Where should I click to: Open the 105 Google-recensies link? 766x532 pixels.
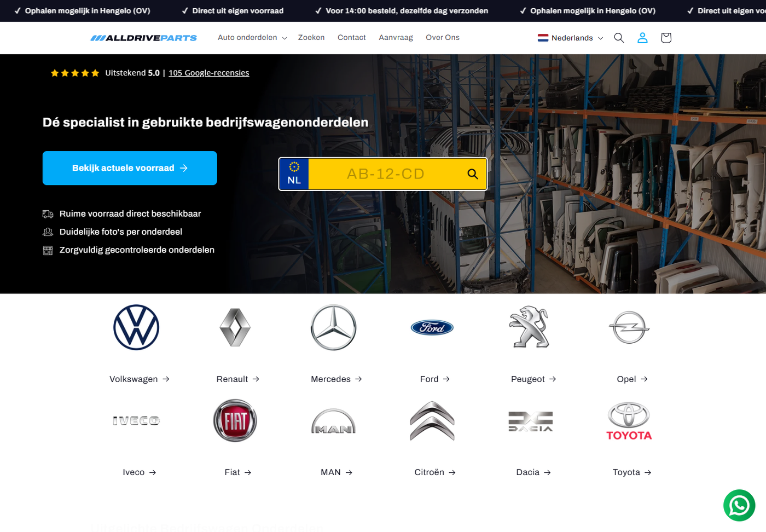[x=209, y=73]
